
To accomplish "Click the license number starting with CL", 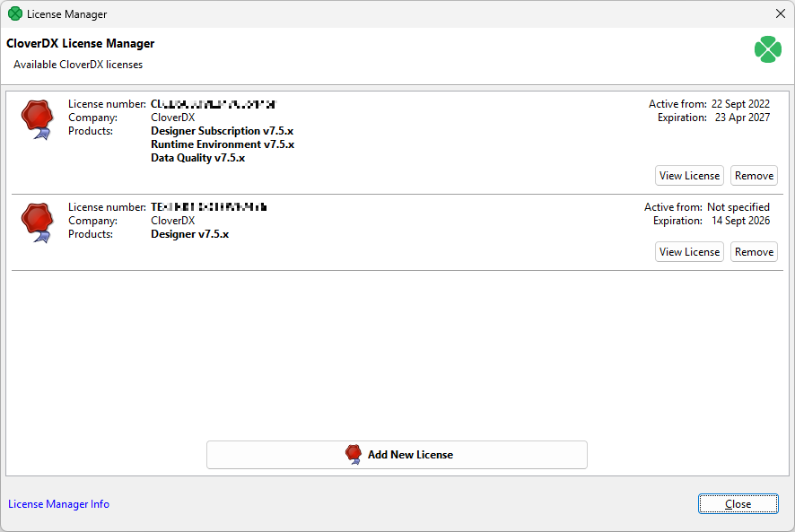I will coord(214,104).
